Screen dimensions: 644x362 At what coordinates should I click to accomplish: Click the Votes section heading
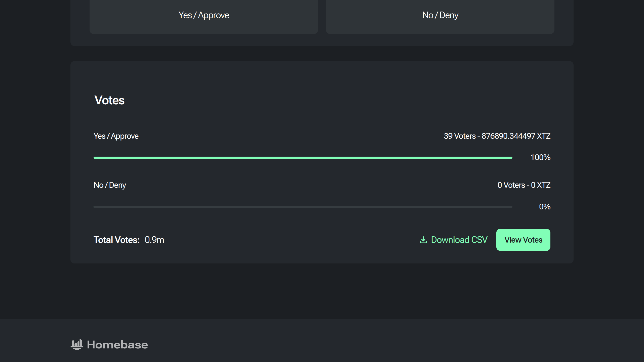click(109, 100)
